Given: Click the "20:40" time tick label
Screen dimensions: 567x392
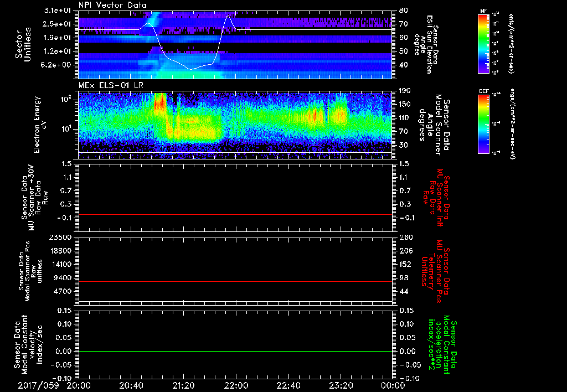Looking at the screenshot, I should click(131, 385).
